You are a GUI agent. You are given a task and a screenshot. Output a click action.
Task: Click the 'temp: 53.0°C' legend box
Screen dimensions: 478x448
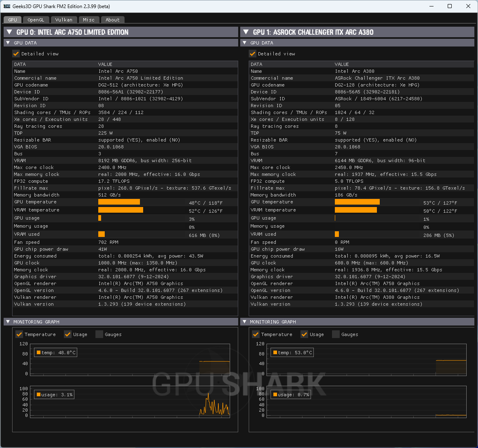pos(292,353)
